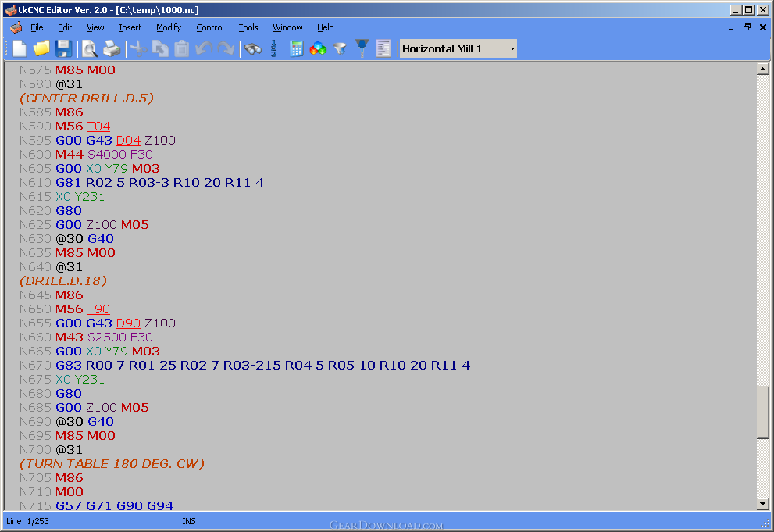Open a file with the folder icon

click(41, 48)
